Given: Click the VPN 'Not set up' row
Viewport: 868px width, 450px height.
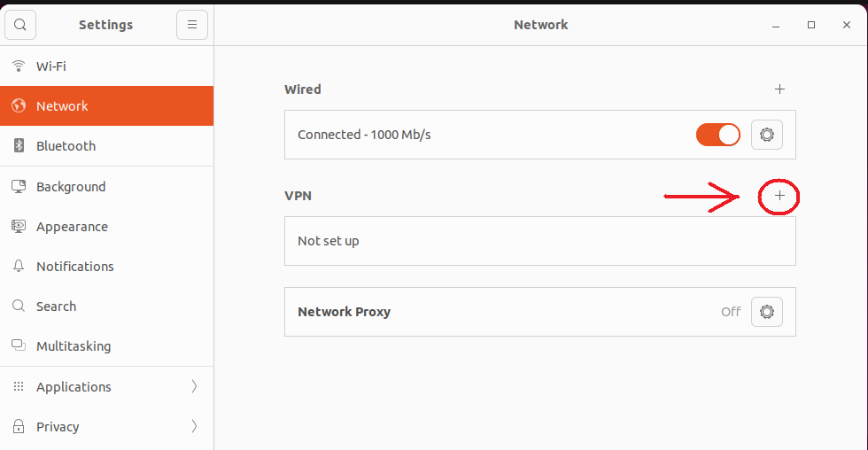Looking at the screenshot, I should [x=539, y=241].
